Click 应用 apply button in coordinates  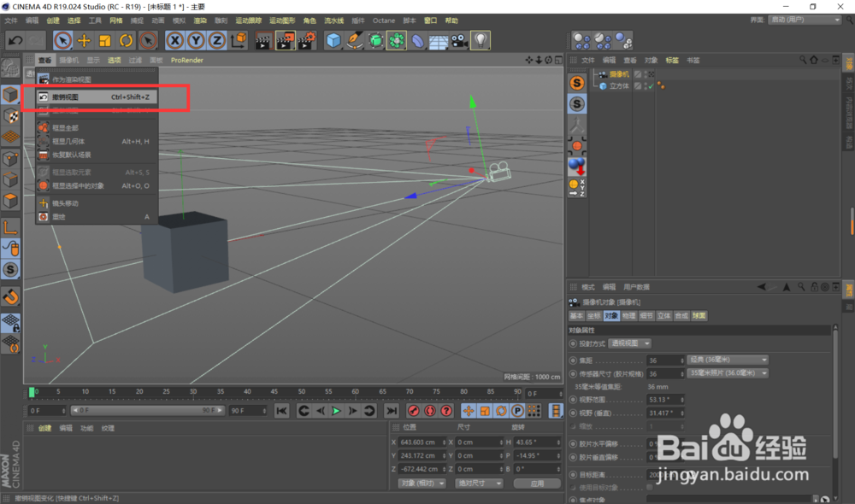(537, 483)
